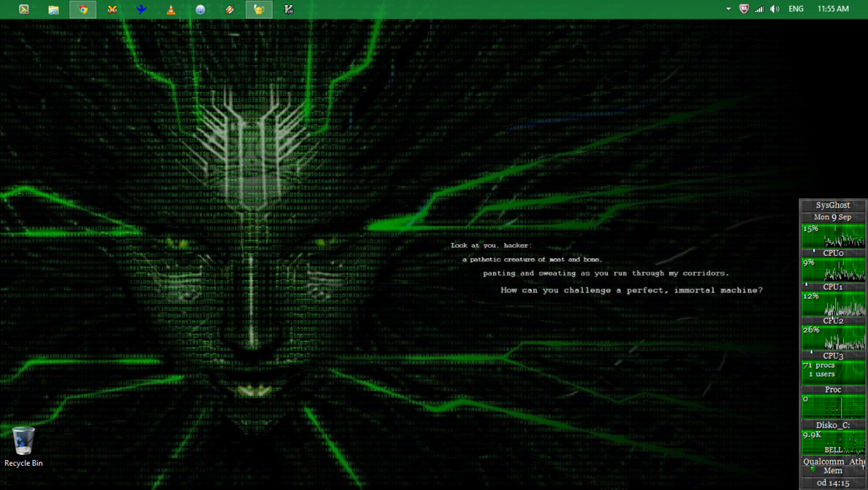Open the volume speaker icon
868x490 pixels.
(775, 9)
